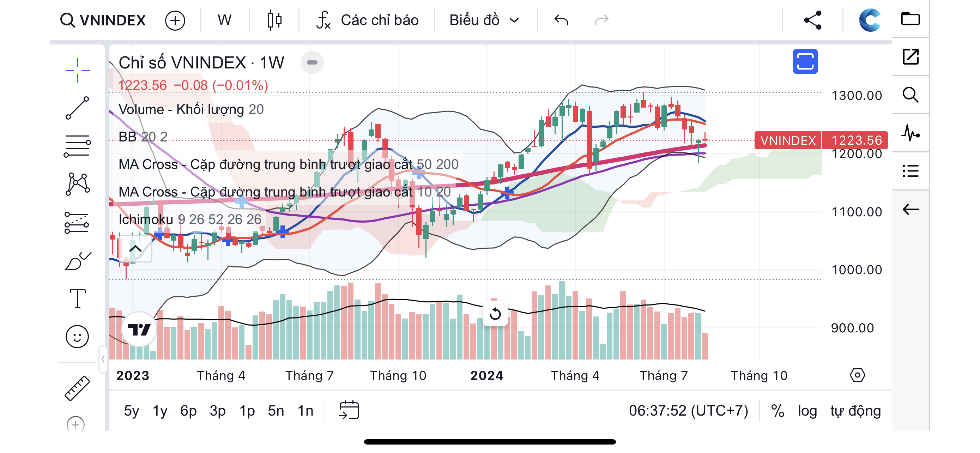Image resolution: width=980 pixels, height=453 pixels.
Task: Select MA Cross 50 200 indicator legend
Action: click(x=288, y=164)
